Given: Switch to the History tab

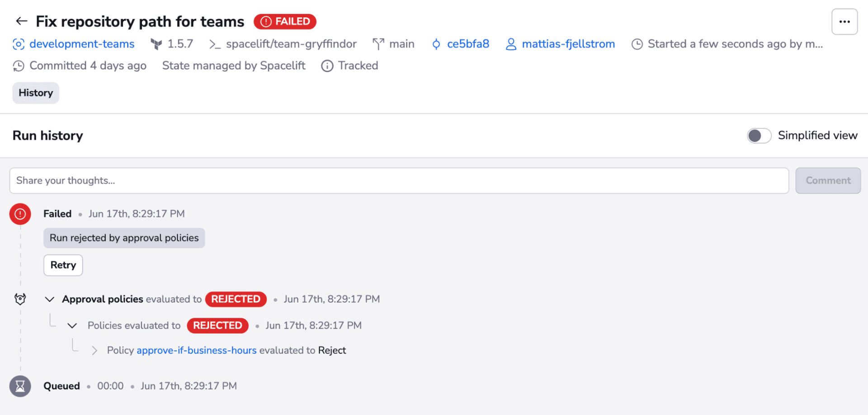Looking at the screenshot, I should click(x=35, y=93).
